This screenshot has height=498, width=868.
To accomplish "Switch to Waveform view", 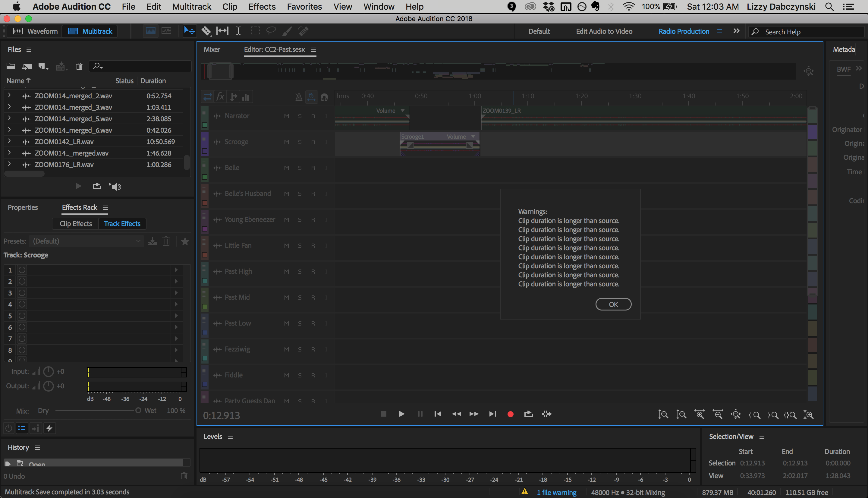I will tap(35, 31).
